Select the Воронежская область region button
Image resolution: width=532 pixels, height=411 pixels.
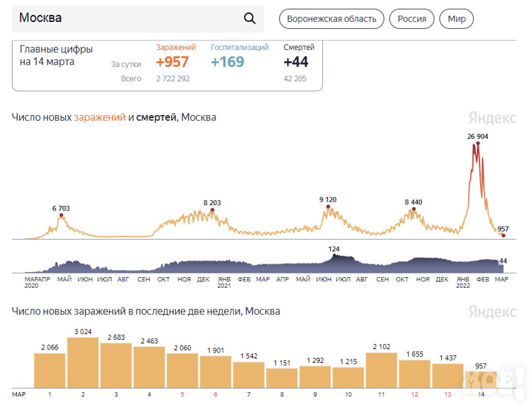coord(331,19)
